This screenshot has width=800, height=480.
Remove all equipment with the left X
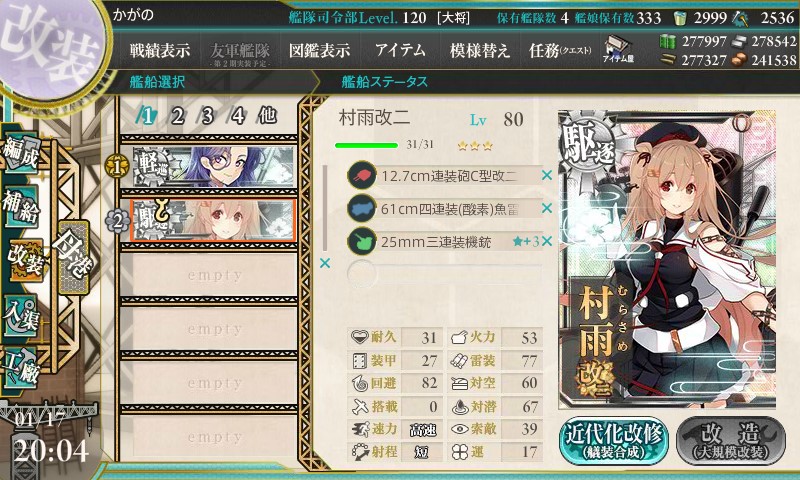324,263
